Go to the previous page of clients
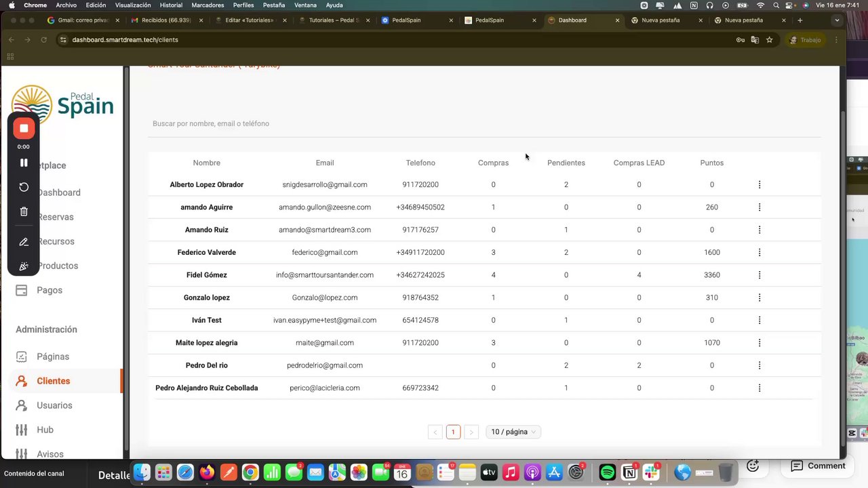868x488 pixels. coord(435,432)
